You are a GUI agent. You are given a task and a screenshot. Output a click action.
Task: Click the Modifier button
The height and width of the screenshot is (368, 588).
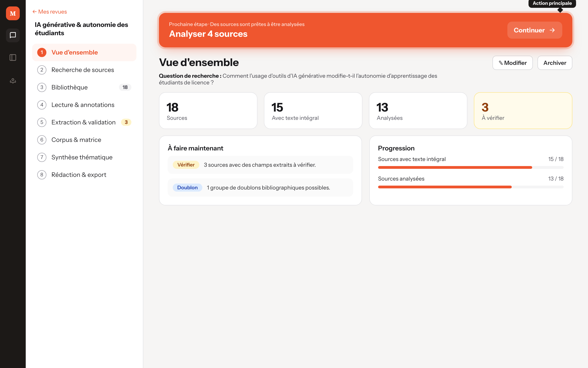[x=512, y=63]
